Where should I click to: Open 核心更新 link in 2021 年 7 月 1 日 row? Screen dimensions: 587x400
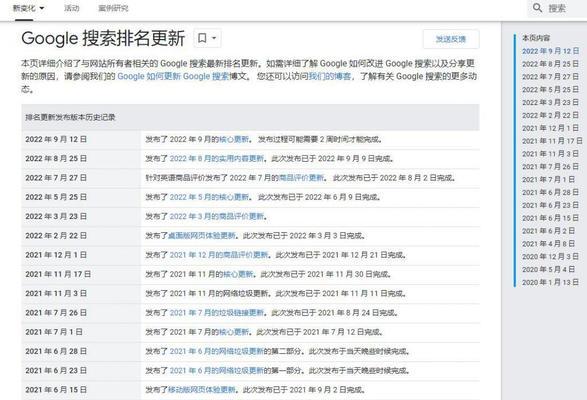234,332
